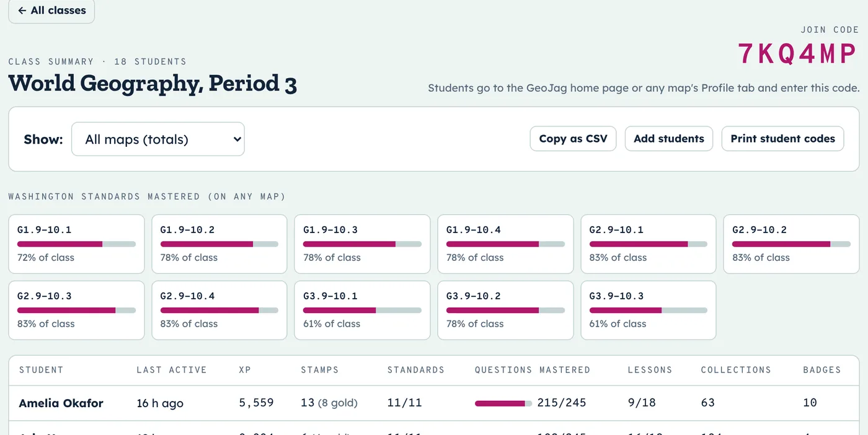Click Amelia Okafor's collections value 63

pos(707,403)
